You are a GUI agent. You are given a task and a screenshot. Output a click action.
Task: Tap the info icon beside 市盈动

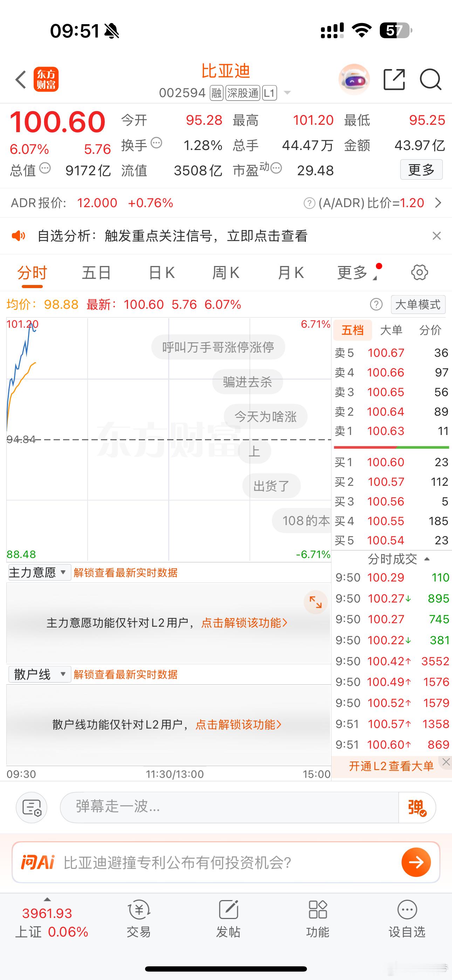[x=276, y=168]
